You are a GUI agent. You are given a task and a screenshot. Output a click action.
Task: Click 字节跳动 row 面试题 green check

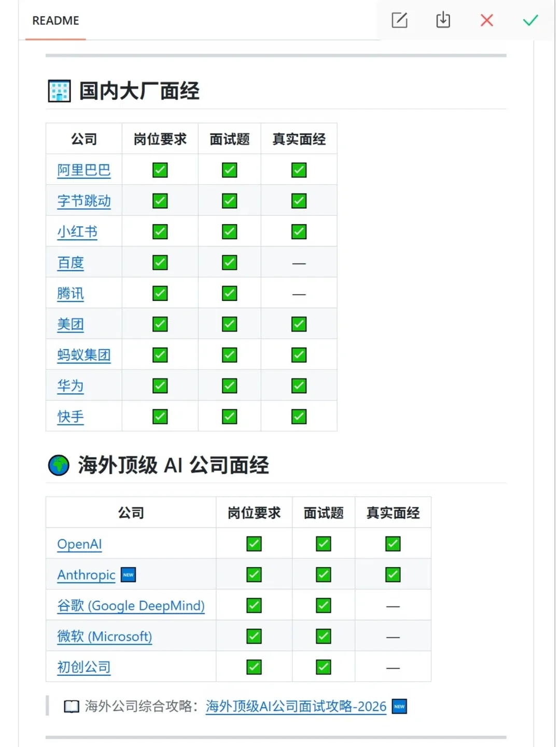(x=230, y=201)
